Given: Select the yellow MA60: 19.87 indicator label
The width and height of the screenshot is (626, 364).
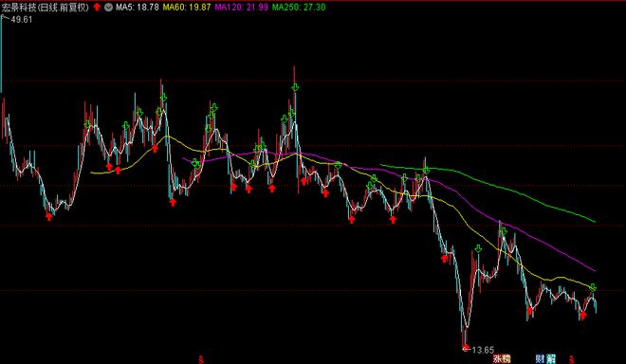Looking at the screenshot, I should (187, 8).
